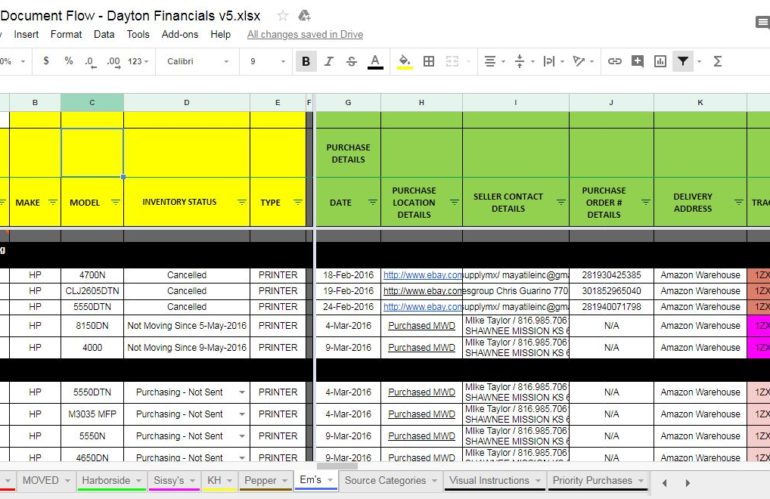Toggle italic text formatting

(x=329, y=61)
